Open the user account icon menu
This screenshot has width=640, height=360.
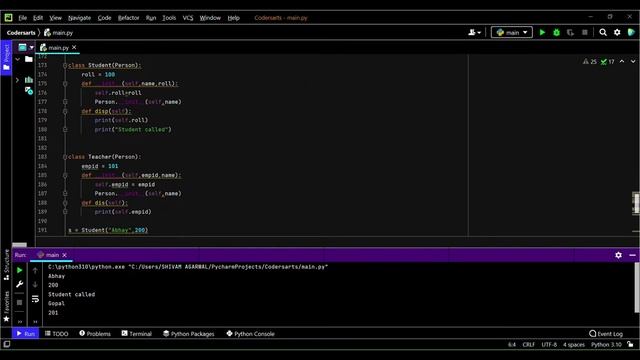point(474,32)
